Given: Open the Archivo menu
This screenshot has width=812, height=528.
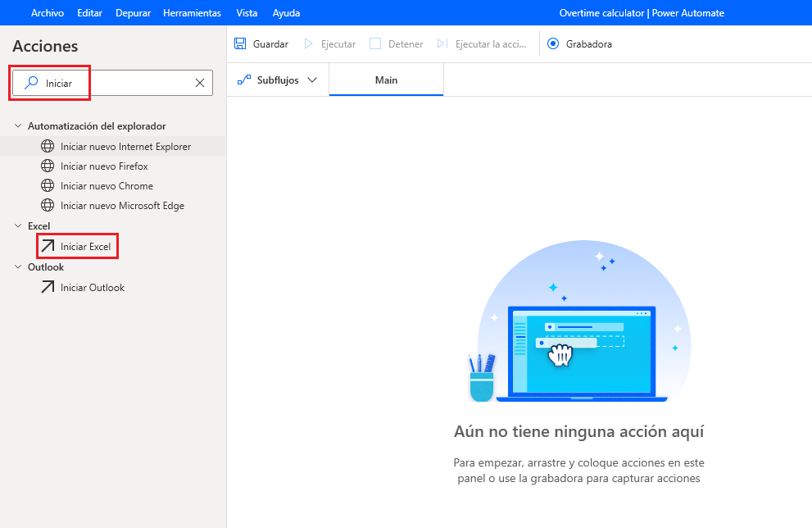Looking at the screenshot, I should [x=48, y=13].
